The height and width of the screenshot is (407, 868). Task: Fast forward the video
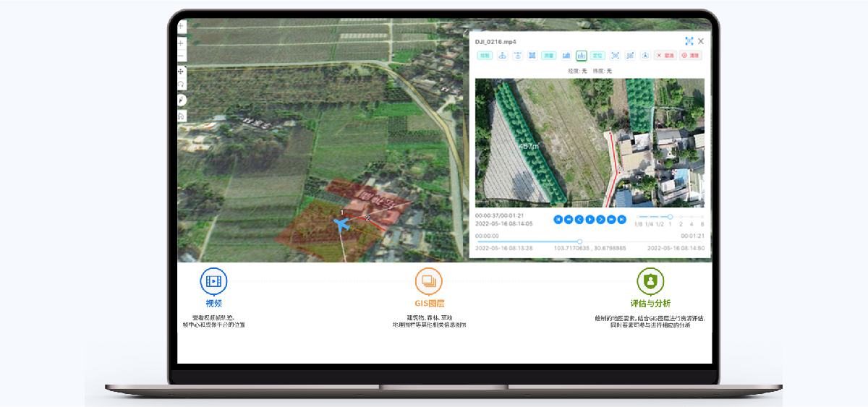coord(611,219)
